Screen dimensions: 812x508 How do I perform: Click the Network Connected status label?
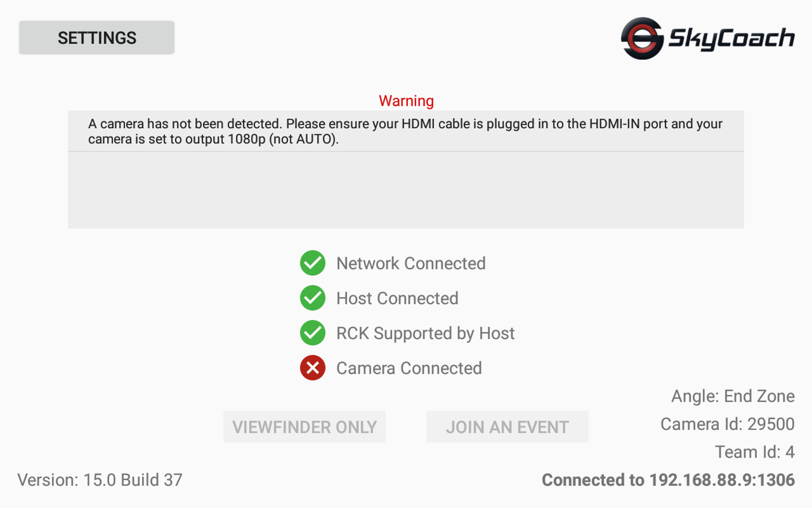pyautogui.click(x=411, y=263)
